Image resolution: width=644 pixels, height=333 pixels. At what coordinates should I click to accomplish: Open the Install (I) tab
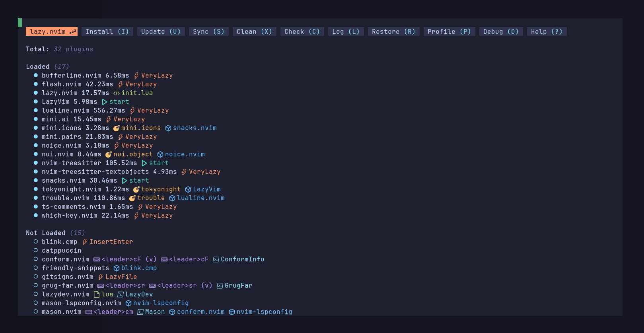107,31
